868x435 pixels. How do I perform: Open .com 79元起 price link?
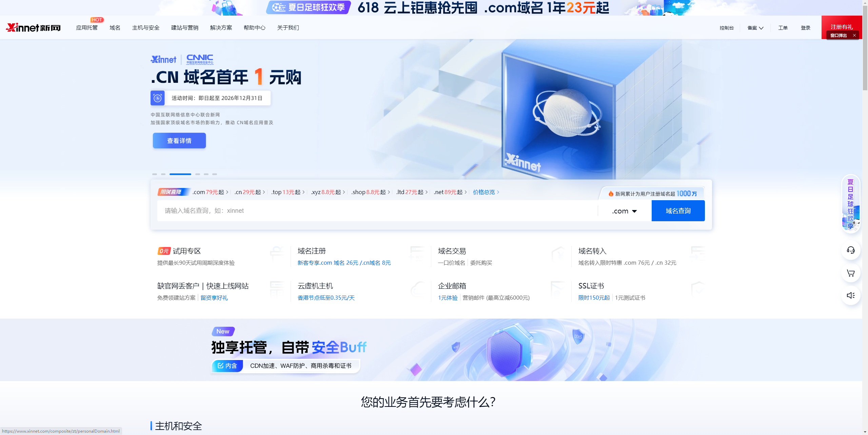tap(210, 192)
